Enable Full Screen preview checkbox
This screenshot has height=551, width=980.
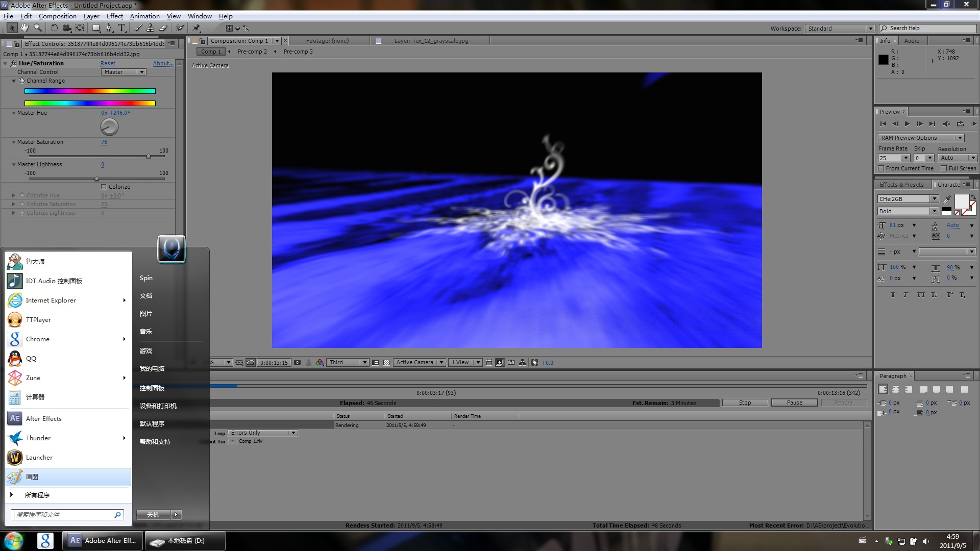click(x=944, y=168)
